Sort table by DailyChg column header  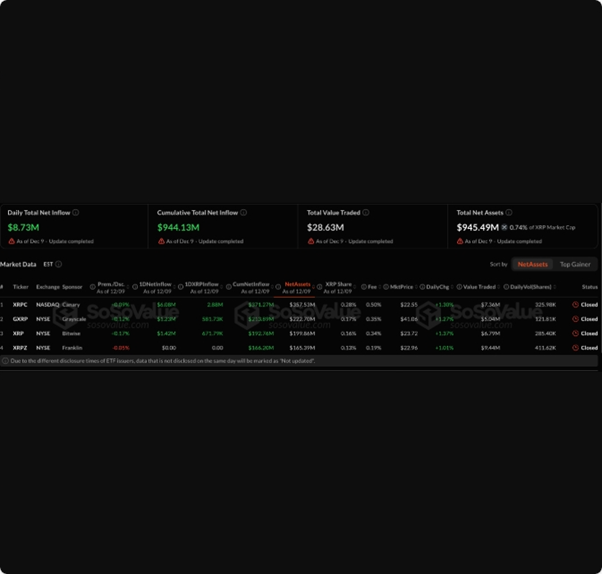(x=437, y=287)
